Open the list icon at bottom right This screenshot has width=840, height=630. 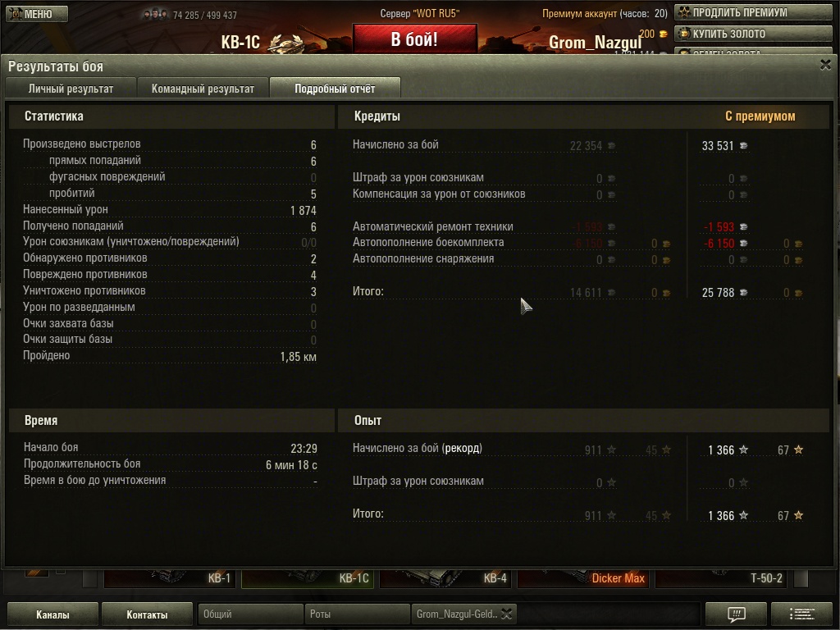coord(801,614)
